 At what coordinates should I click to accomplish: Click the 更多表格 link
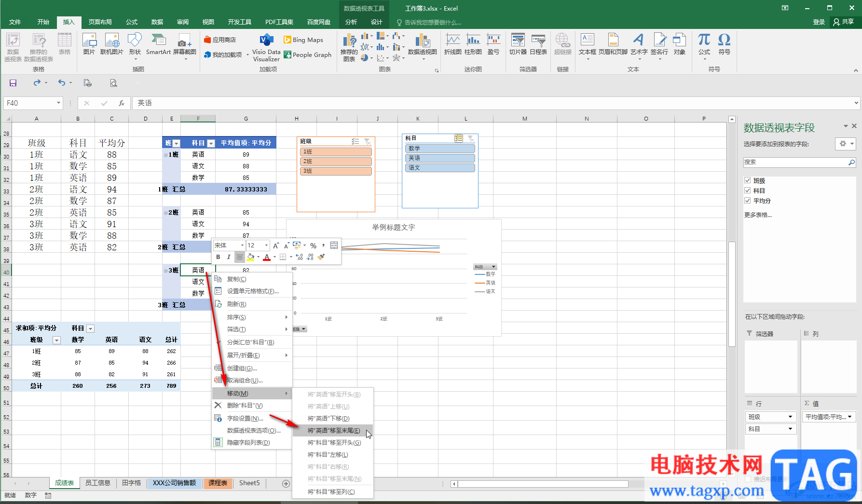pos(758,215)
